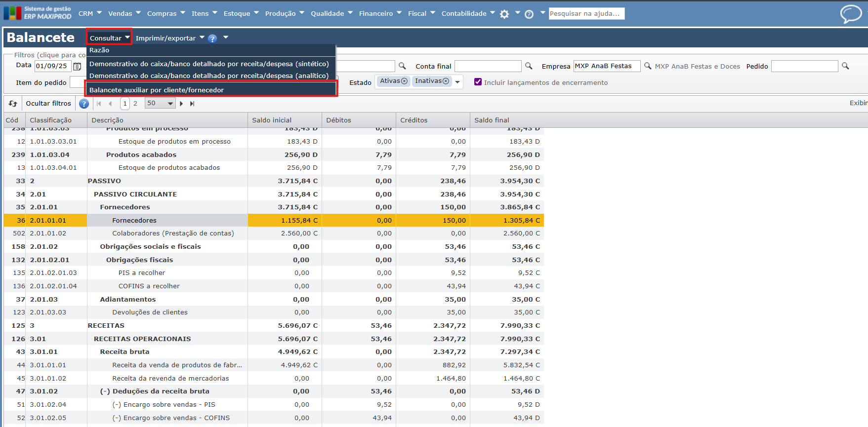868x427 pixels.
Task: Open the rows-per-page dropdown showing 50
Action: [160, 104]
